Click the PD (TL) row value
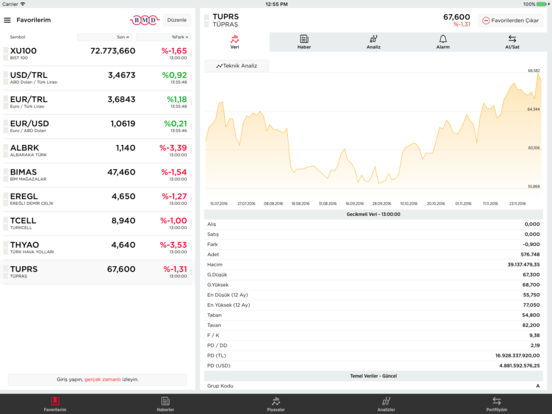Screen dimensions: 552x414 coord(518,356)
